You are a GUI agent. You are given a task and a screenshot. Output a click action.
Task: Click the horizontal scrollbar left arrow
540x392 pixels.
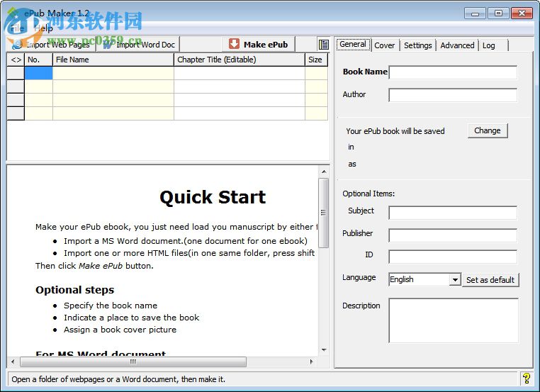[13, 362]
